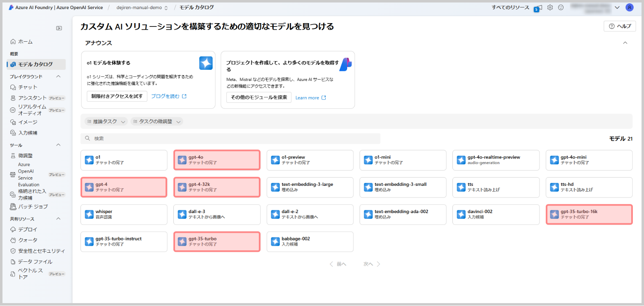Expand the account dropdown chevron
The height and width of the screenshot is (306, 644).
(617, 7)
